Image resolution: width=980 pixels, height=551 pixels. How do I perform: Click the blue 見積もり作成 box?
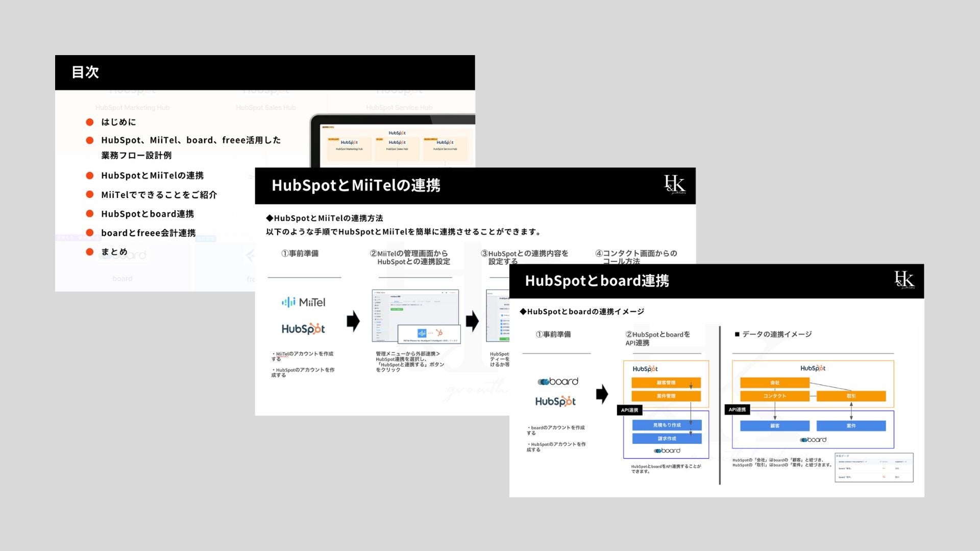(x=667, y=425)
